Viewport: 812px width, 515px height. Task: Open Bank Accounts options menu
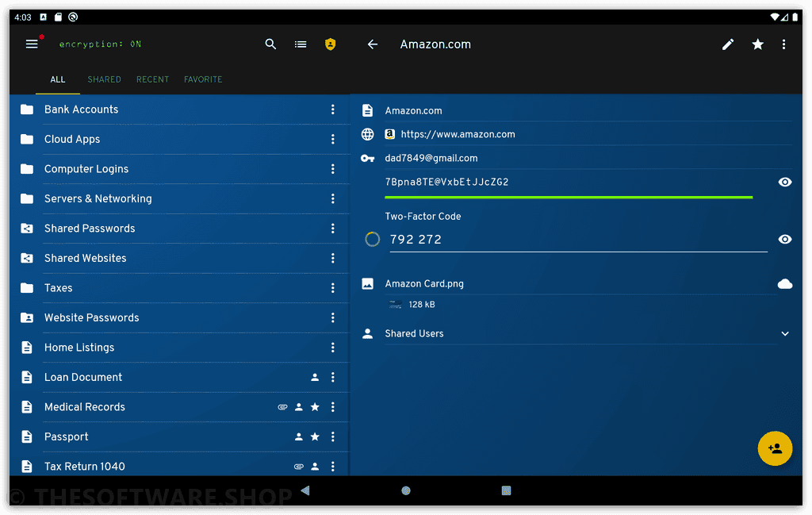pyautogui.click(x=332, y=110)
